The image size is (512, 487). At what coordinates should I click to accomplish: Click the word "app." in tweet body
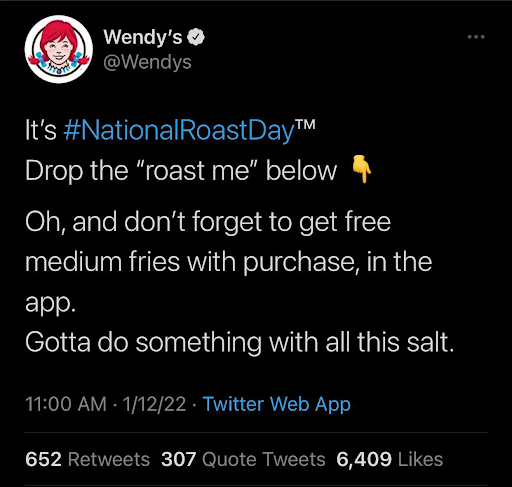50,302
